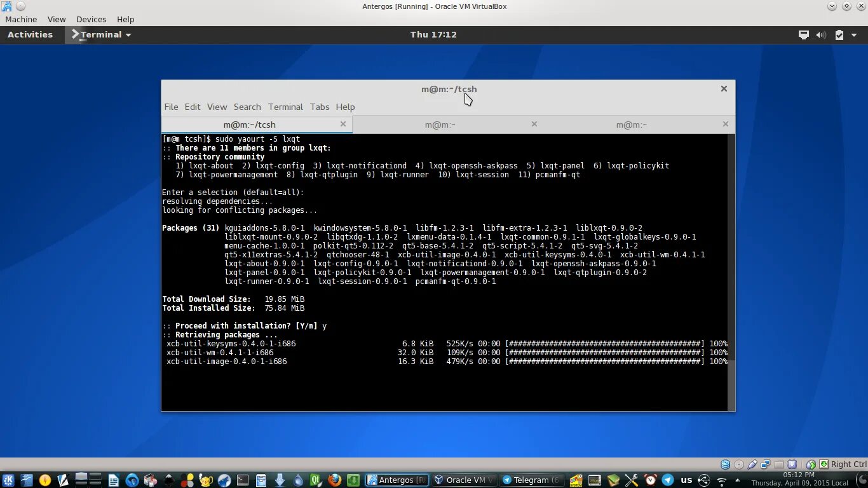Click the taskbar date and time clock
The width and height of the screenshot is (868, 488).
tap(799, 479)
